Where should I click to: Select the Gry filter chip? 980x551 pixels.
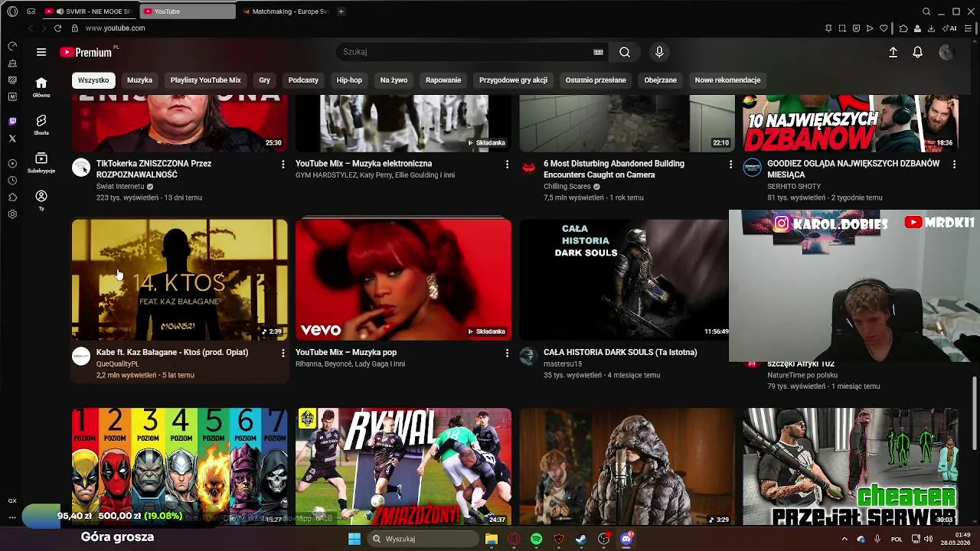[265, 80]
